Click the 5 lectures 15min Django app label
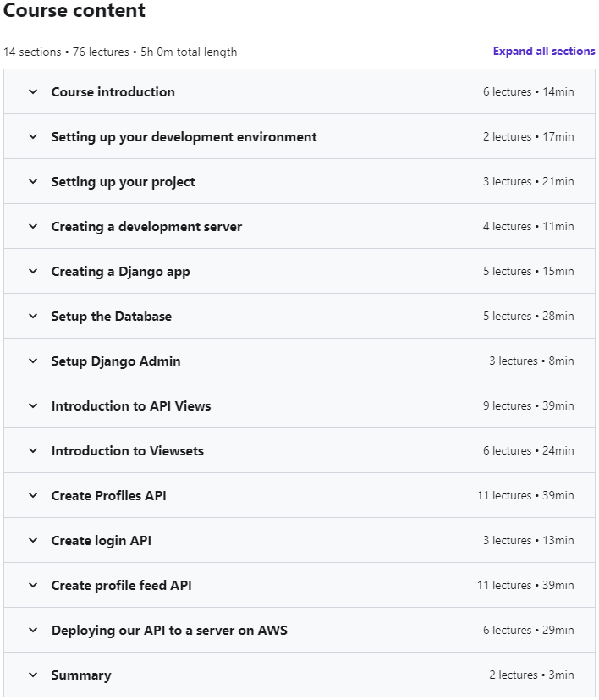Image resolution: width=599 pixels, height=700 pixels. coord(529,272)
